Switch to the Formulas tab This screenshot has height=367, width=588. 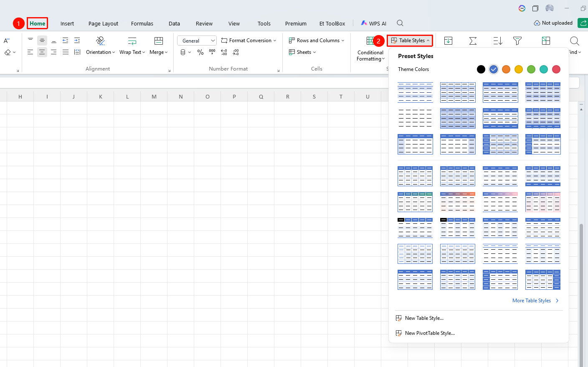point(142,23)
